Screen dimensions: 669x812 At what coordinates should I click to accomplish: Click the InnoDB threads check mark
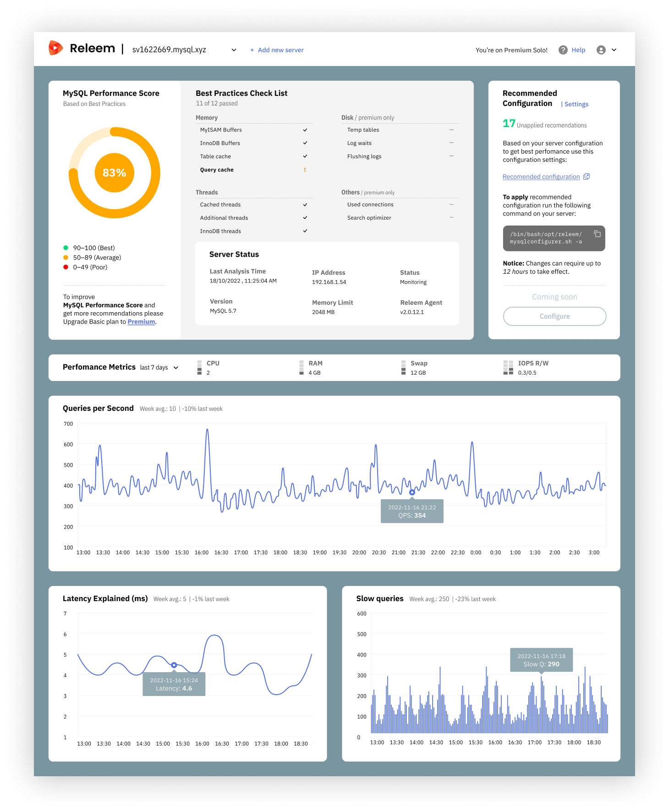[305, 231]
